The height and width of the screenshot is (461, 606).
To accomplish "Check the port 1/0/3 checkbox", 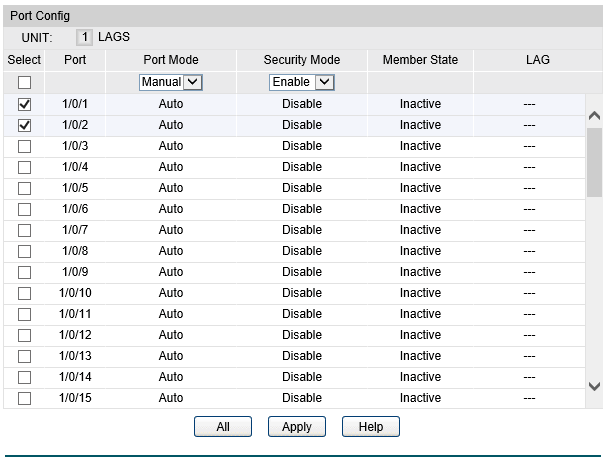I will tap(24, 146).
